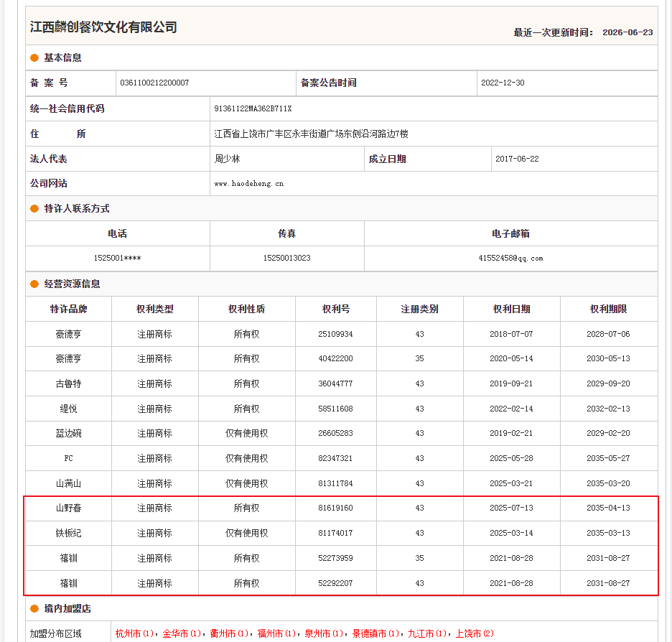Select rights date 2018-07-07

(x=511, y=334)
